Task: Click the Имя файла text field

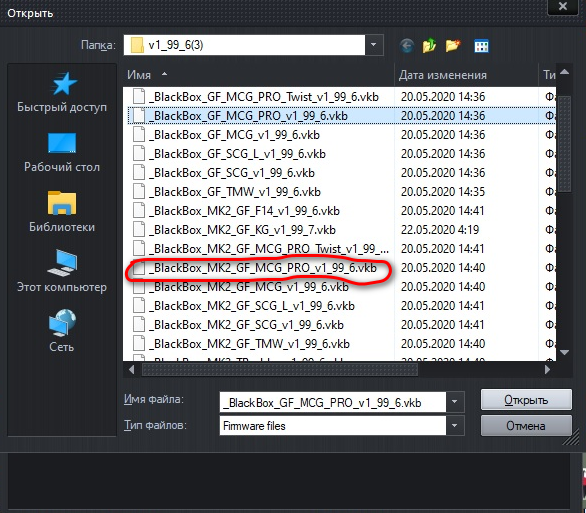Action: [333, 402]
